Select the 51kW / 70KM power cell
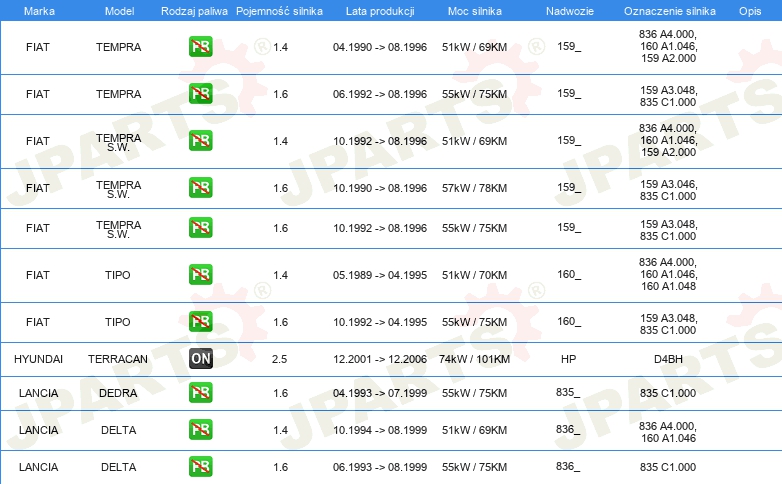782x484 pixels. (474, 275)
